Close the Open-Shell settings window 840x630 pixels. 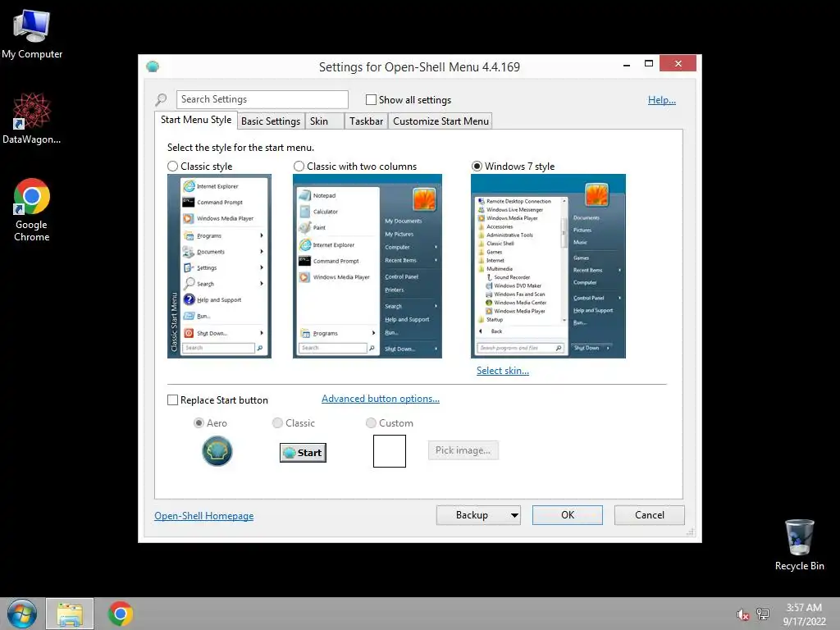click(678, 63)
